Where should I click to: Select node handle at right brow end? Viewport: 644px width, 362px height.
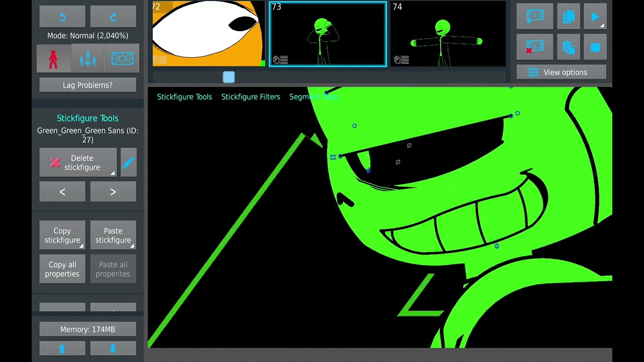pyautogui.click(x=518, y=114)
